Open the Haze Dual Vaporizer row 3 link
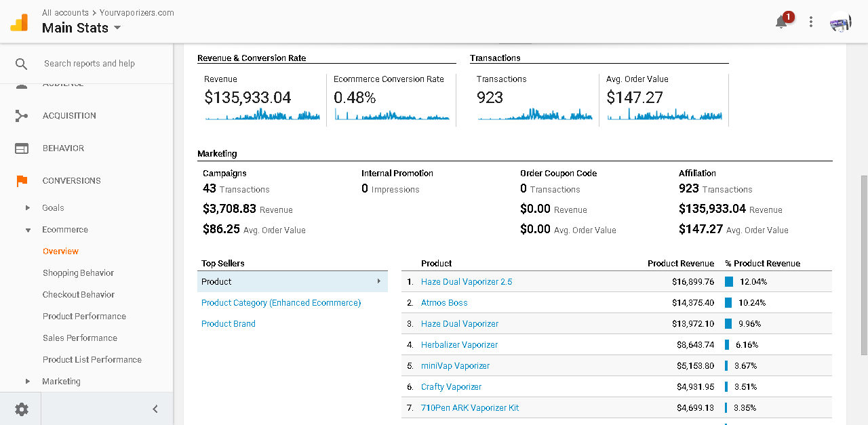The image size is (868, 425). point(460,324)
